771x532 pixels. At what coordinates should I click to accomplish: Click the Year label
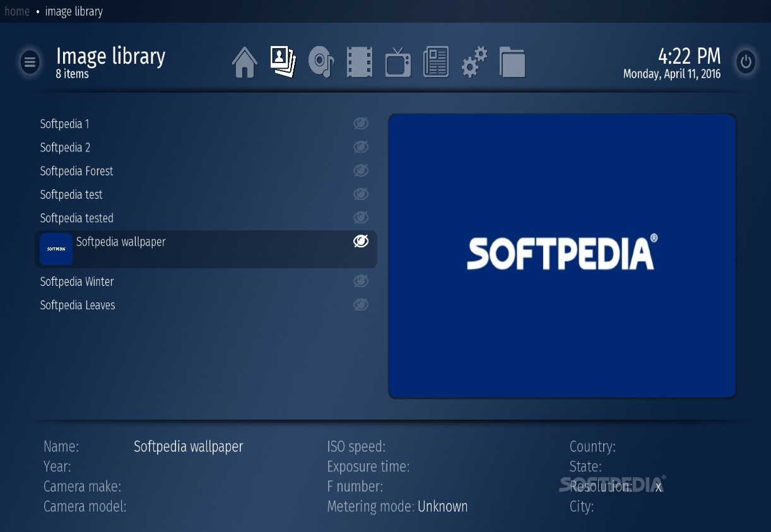pos(57,467)
